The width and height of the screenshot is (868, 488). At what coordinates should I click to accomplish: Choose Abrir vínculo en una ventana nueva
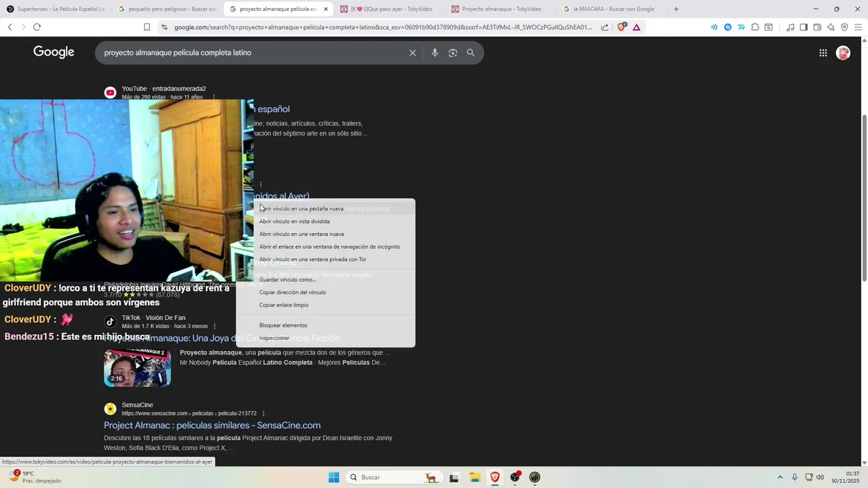pyautogui.click(x=325, y=234)
